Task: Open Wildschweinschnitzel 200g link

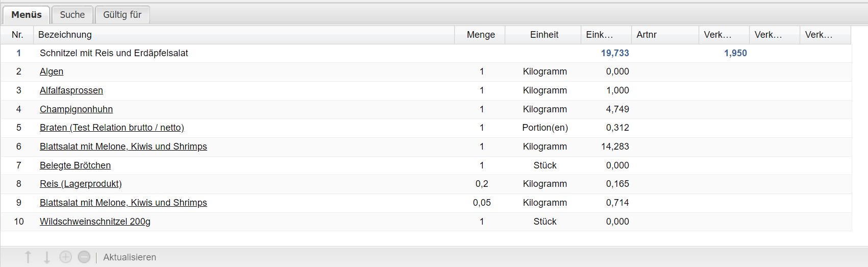Action: click(95, 222)
